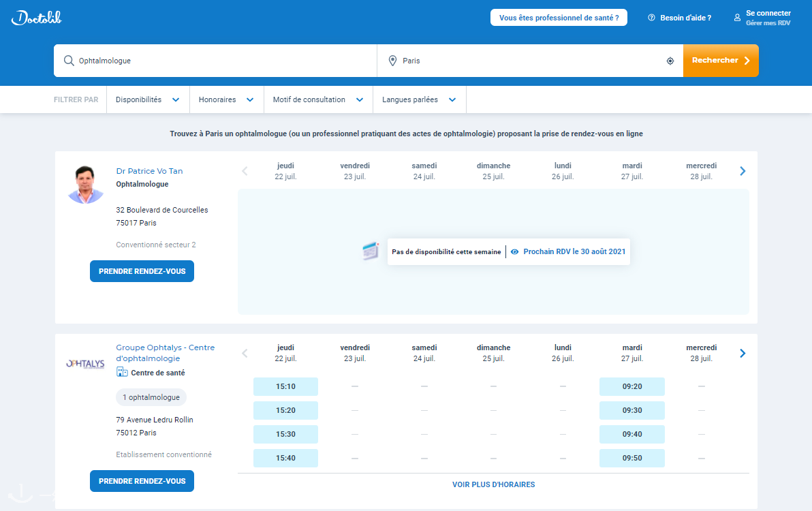Image resolution: width=812 pixels, height=511 pixels.
Task: Select the 09:30 Tuesday slot
Action: click(x=632, y=410)
